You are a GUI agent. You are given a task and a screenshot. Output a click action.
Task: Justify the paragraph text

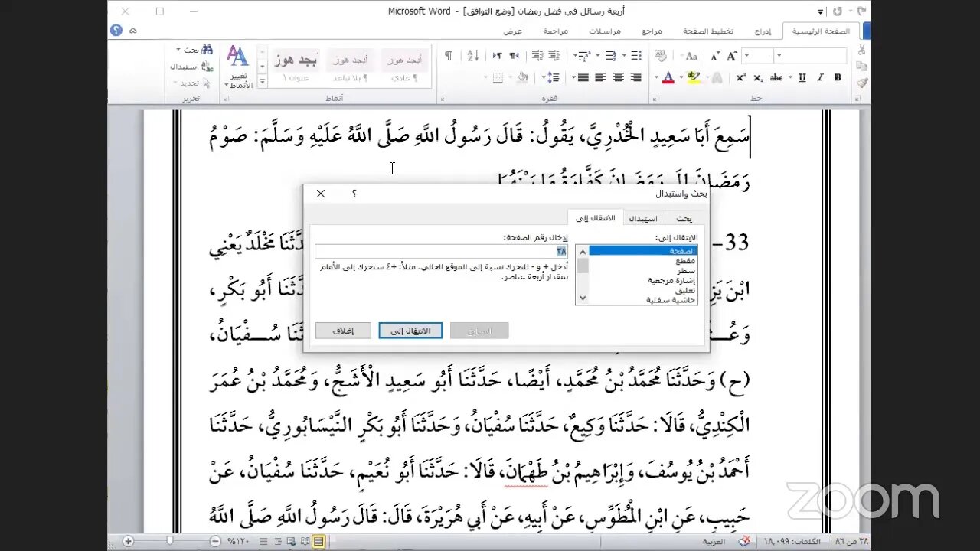583,77
